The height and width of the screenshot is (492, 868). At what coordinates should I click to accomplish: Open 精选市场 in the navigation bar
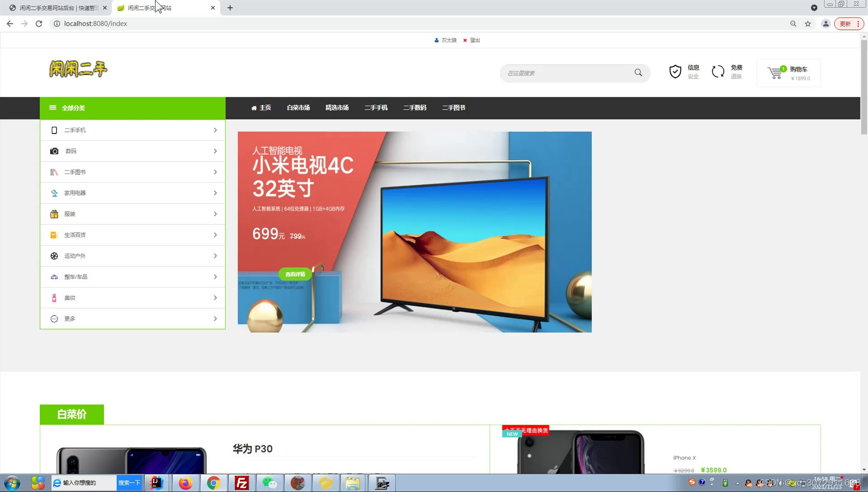tap(337, 108)
